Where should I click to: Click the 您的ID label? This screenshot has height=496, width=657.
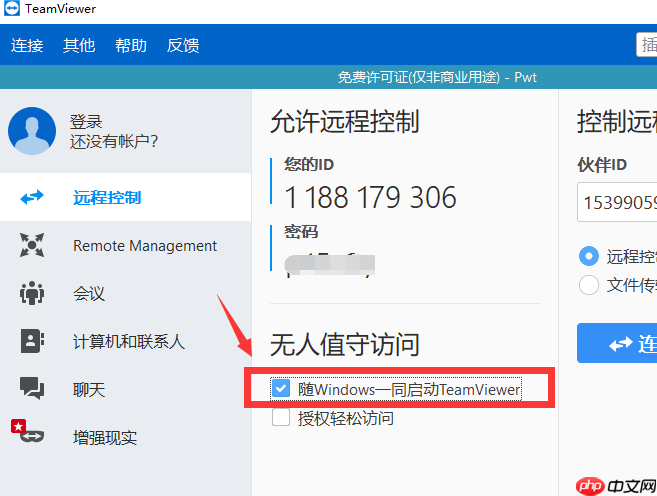pyautogui.click(x=309, y=164)
